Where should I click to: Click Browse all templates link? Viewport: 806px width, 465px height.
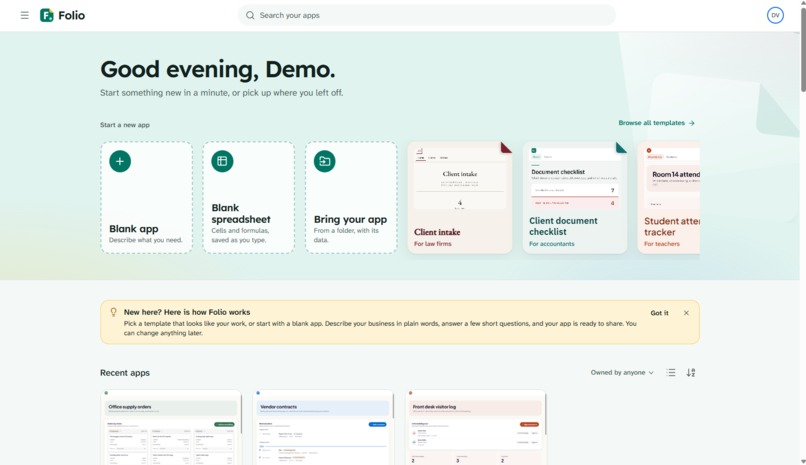656,123
